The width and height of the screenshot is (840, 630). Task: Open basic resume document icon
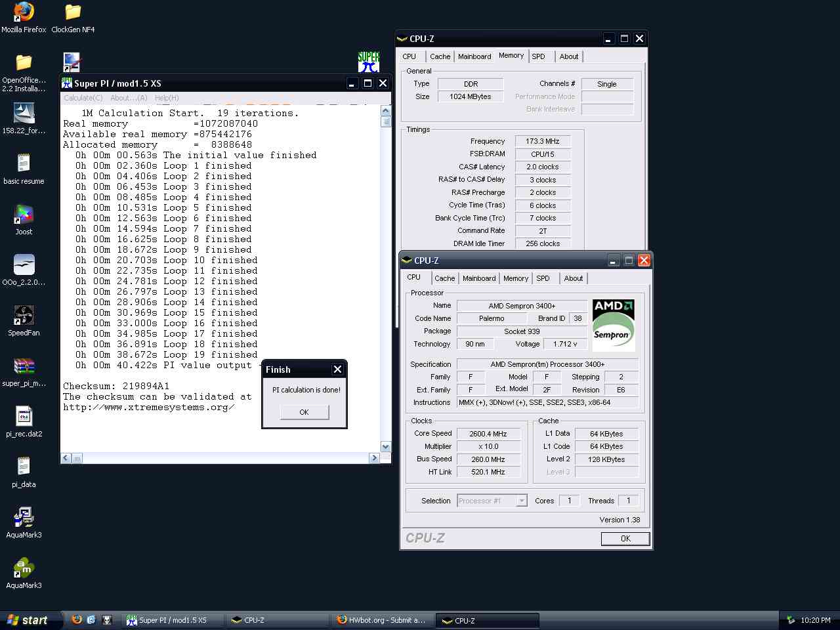[x=24, y=163]
